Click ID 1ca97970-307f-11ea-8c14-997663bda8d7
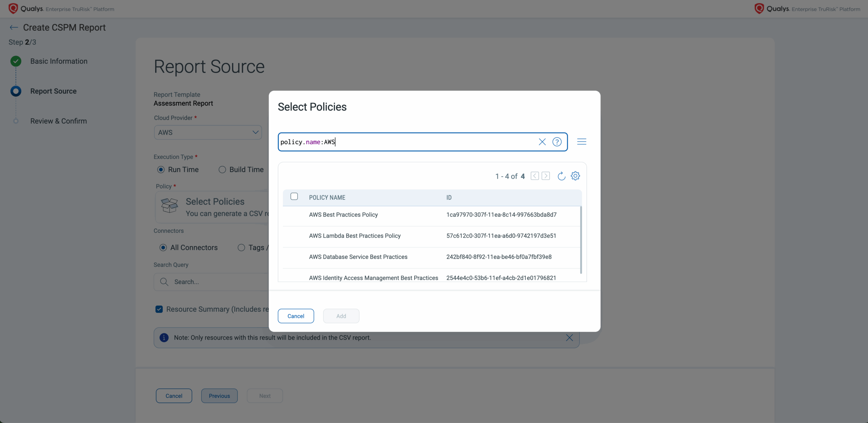Image resolution: width=868 pixels, height=423 pixels. [501, 215]
